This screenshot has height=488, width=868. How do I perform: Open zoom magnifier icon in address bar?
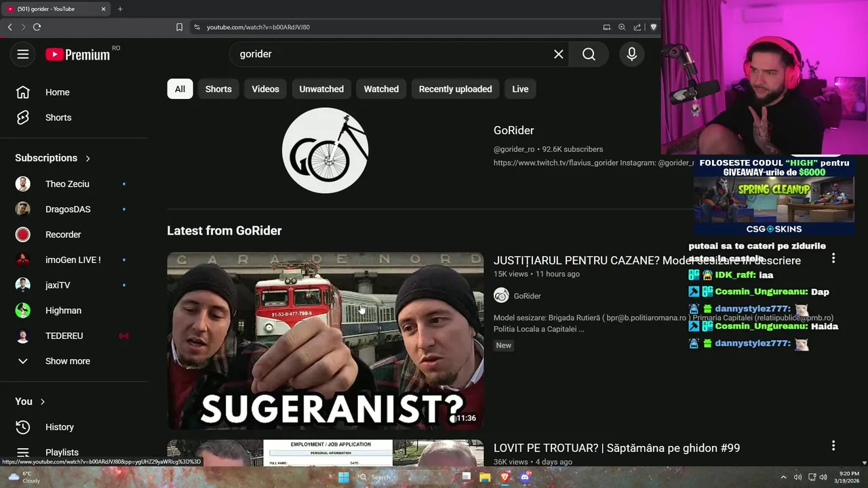622,27
